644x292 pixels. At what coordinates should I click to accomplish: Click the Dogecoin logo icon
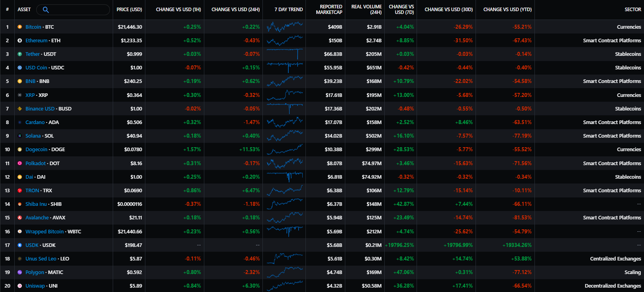point(20,150)
